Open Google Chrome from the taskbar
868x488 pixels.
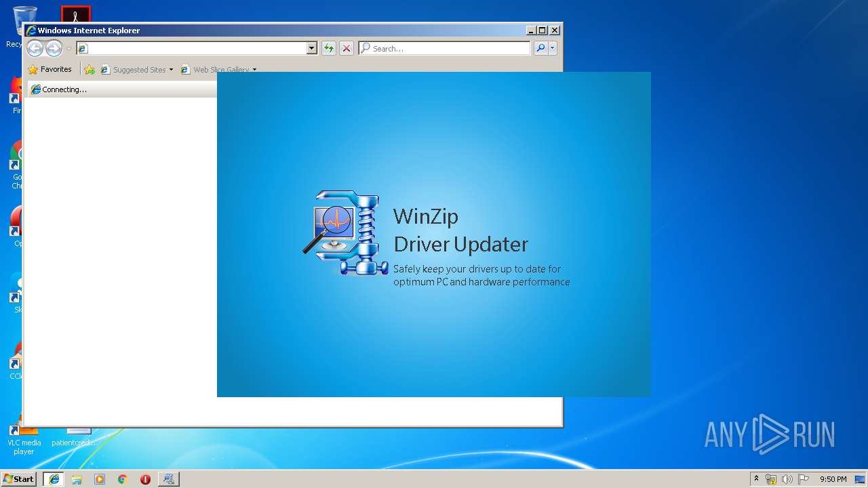point(122,479)
